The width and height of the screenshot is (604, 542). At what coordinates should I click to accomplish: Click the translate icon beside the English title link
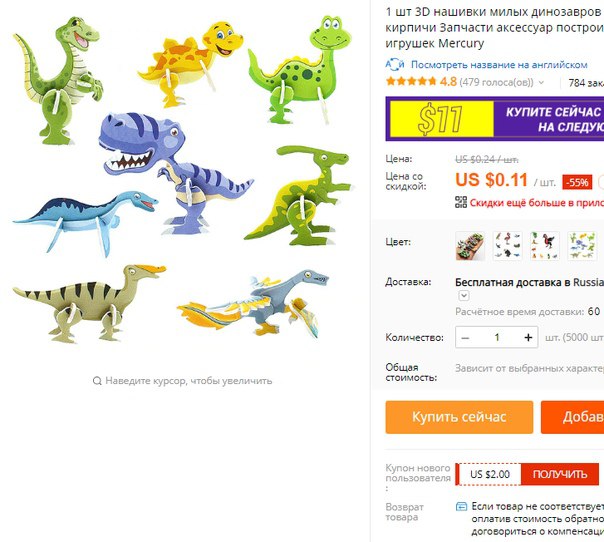point(394,65)
